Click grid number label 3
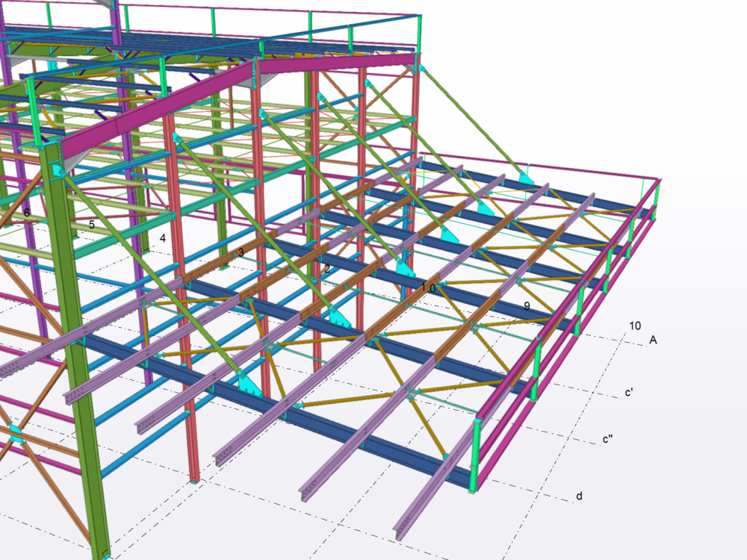Screen dimensions: 747x560 (x=241, y=252)
